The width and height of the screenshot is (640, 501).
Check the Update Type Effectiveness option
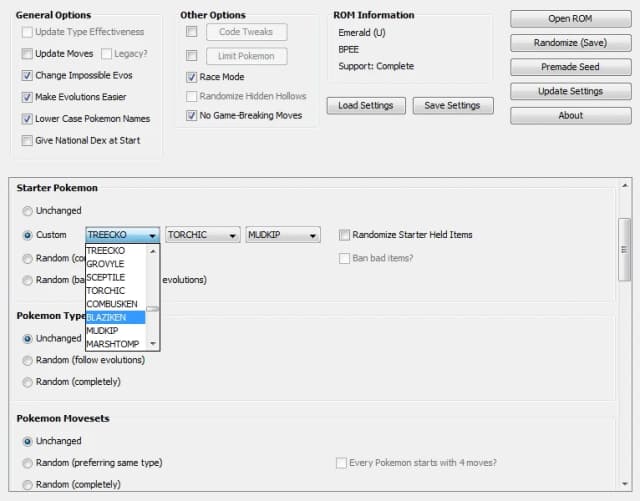pyautogui.click(x=27, y=32)
